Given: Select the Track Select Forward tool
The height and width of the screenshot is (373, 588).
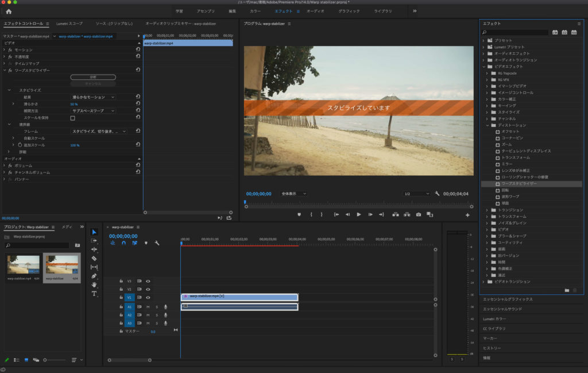Looking at the screenshot, I should click(x=94, y=241).
